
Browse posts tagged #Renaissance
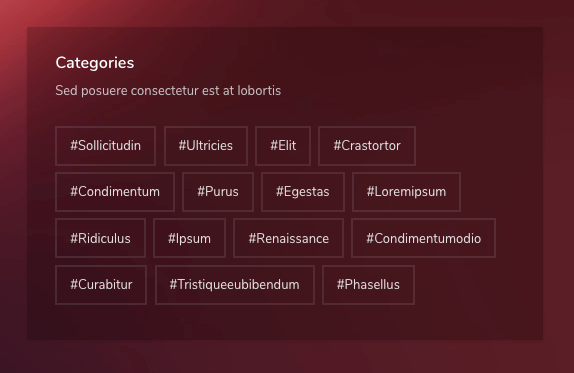(288, 238)
